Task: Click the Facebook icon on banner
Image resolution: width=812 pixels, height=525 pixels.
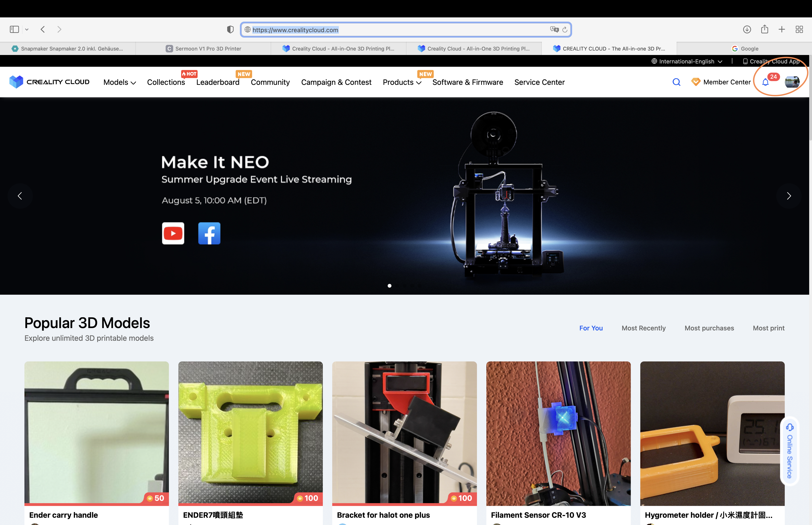Action: (209, 234)
